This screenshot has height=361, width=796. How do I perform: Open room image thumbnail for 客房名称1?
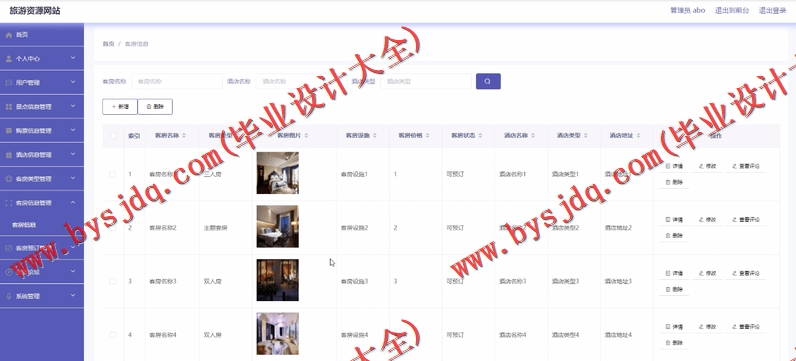278,173
